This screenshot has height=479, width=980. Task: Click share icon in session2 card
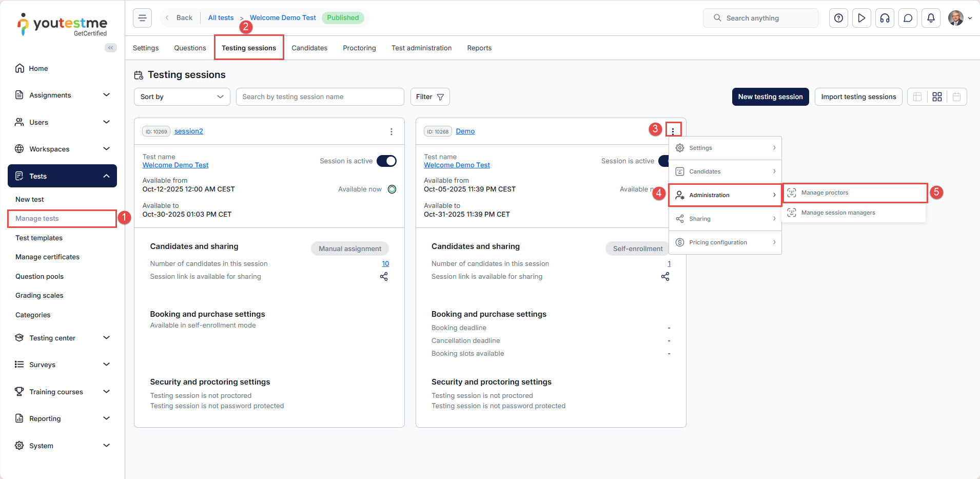pos(384,277)
